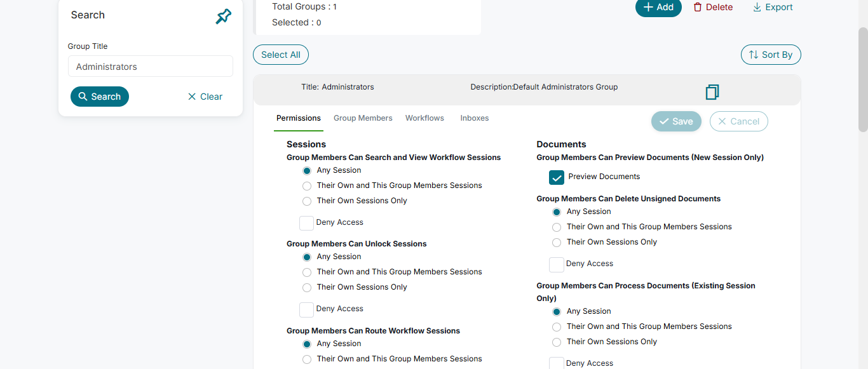Click the page vertical scrollbar
Viewport: 868px width, 369px height.
863,79
